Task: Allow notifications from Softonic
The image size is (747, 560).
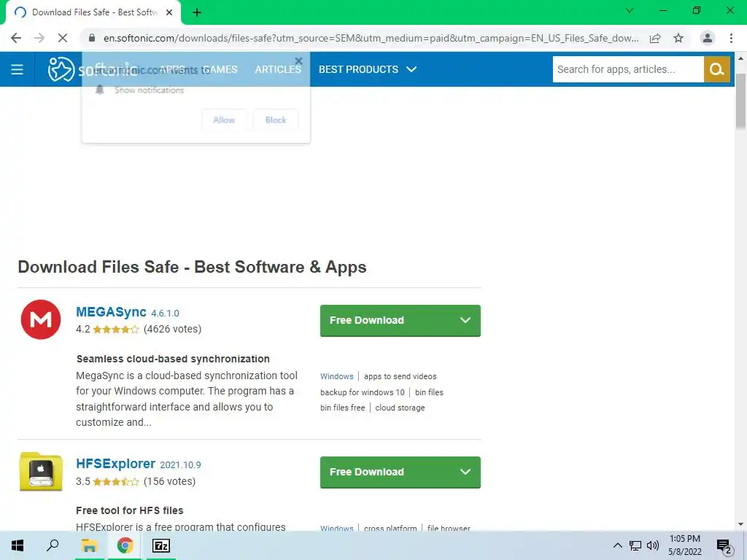Action: point(224,120)
